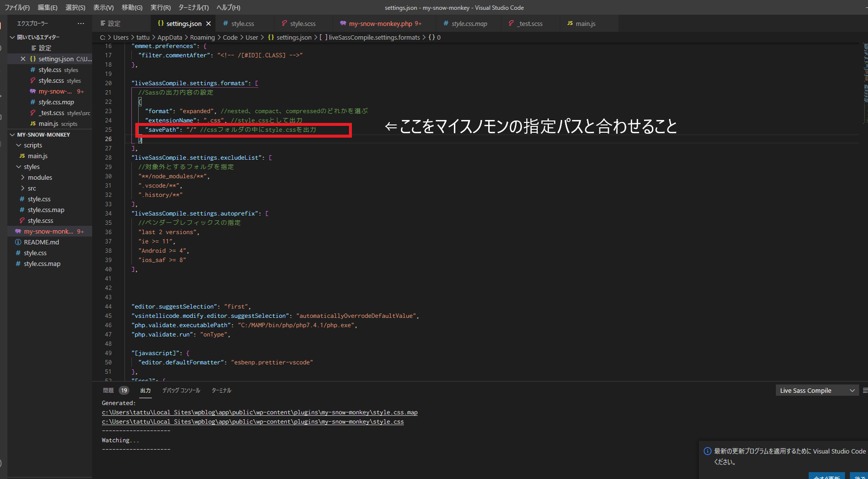Open the 表示(V) menu

point(103,7)
